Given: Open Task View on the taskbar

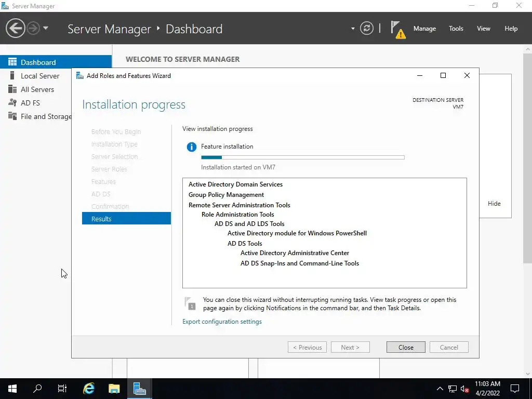Looking at the screenshot, I should [62, 389].
